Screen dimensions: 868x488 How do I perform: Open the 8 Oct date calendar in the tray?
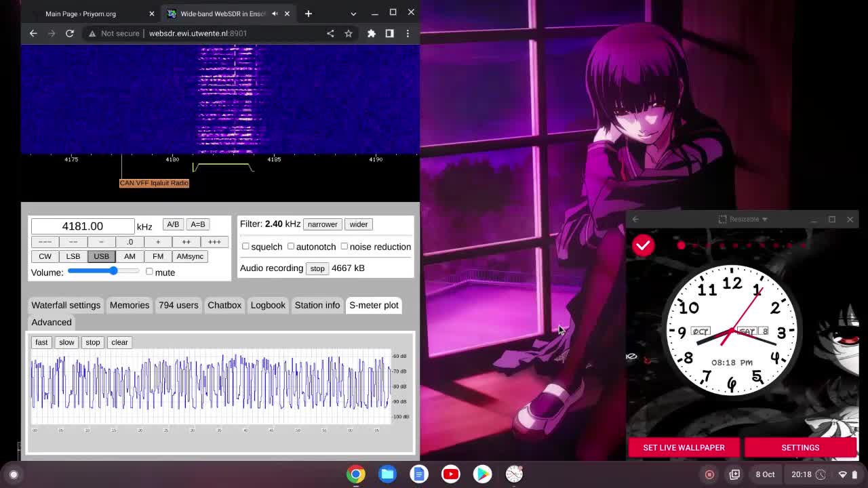coord(765,474)
